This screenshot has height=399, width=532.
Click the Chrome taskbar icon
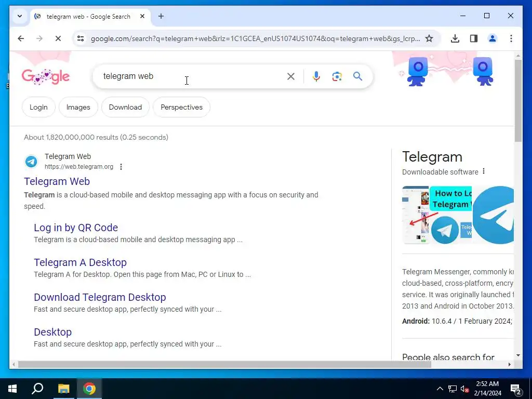point(89,389)
